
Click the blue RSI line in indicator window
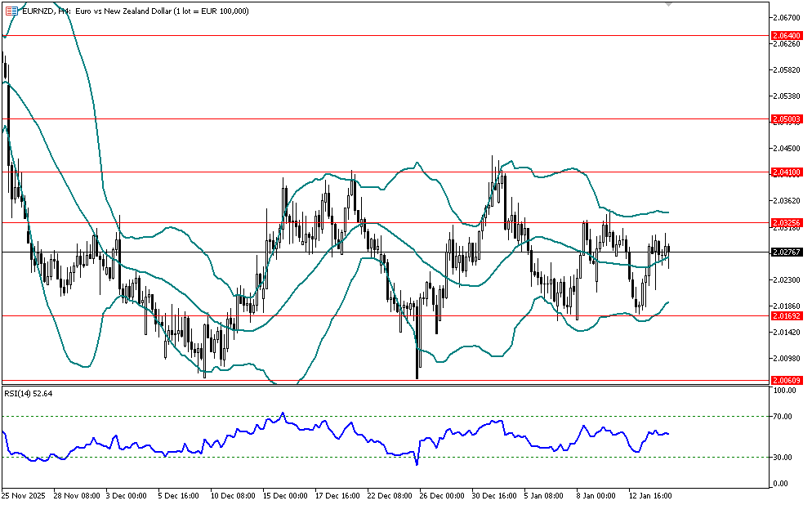pos(327,427)
